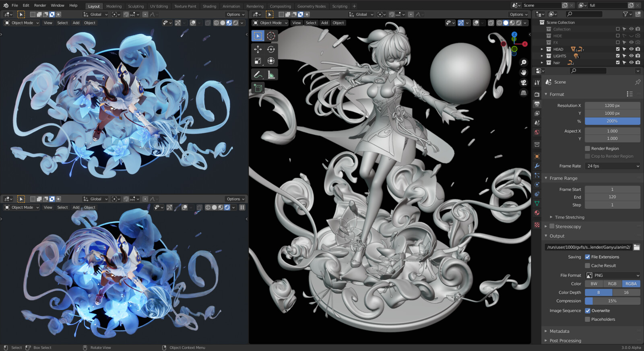644x351 pixels.
Task: Pick the Scale tool in viewport toolbar
Action: point(258,61)
